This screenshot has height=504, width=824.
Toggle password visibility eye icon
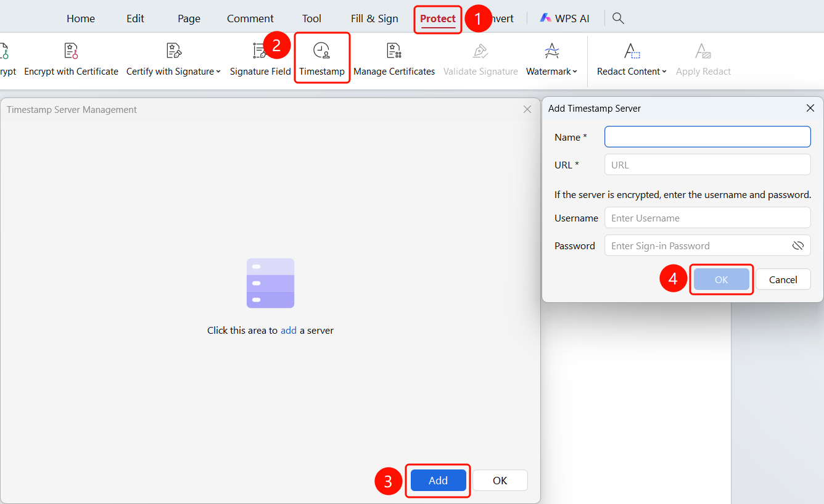coord(798,246)
